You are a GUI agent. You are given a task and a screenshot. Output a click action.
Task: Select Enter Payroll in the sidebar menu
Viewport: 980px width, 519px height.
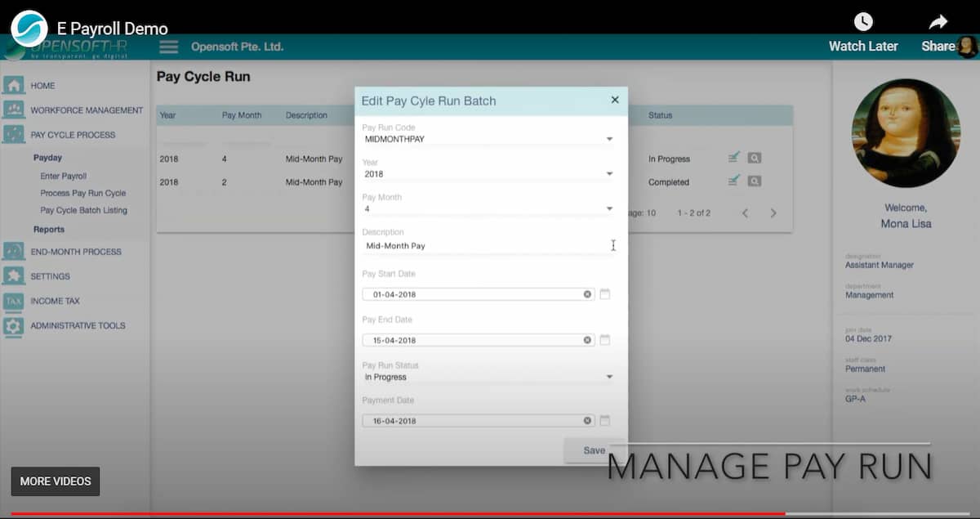(x=63, y=176)
